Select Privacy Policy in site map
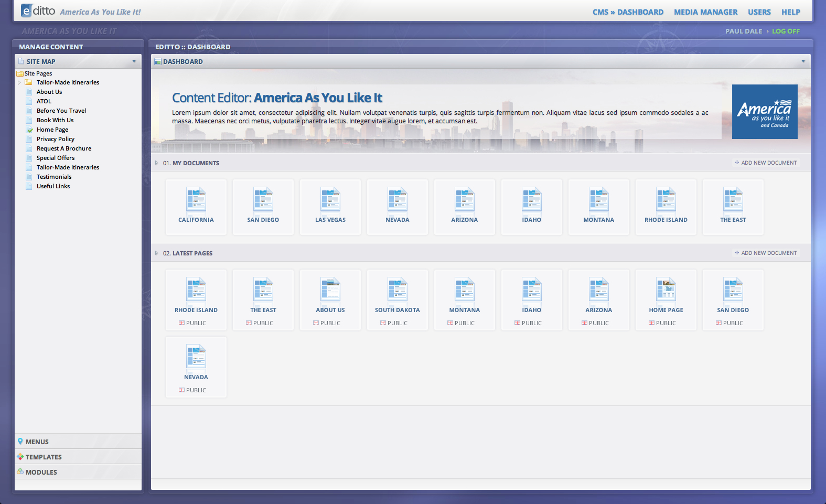 point(56,139)
